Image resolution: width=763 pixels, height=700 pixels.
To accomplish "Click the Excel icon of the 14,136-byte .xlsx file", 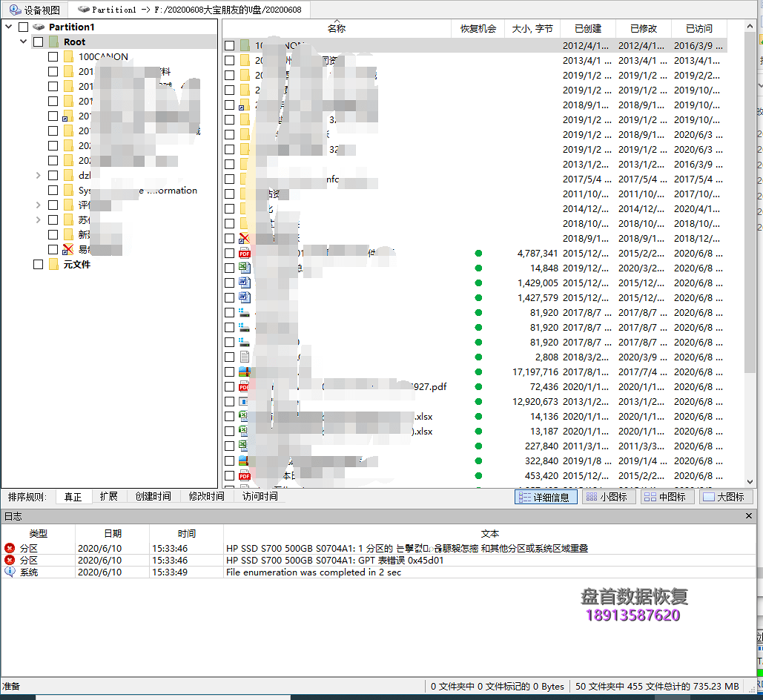I will tap(244, 416).
